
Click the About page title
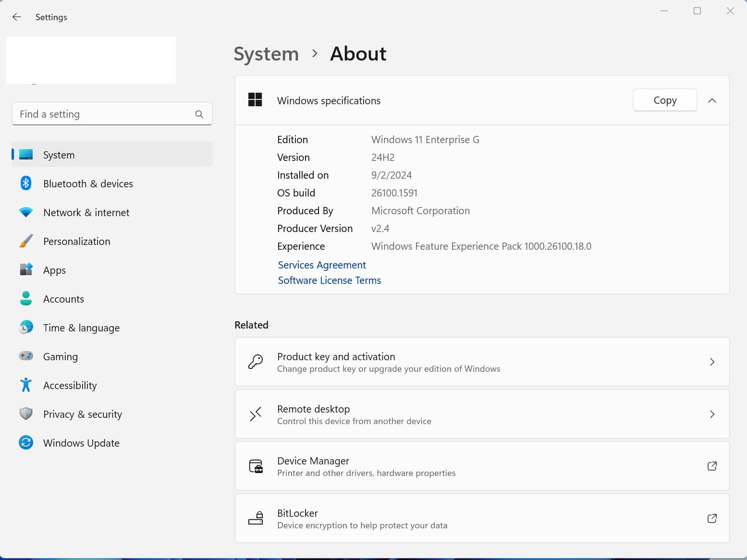pos(358,54)
